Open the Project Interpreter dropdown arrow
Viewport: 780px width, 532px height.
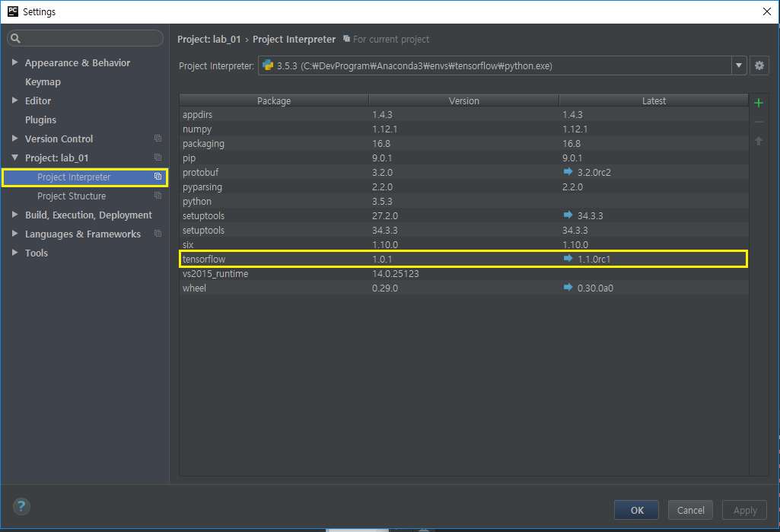[739, 65]
